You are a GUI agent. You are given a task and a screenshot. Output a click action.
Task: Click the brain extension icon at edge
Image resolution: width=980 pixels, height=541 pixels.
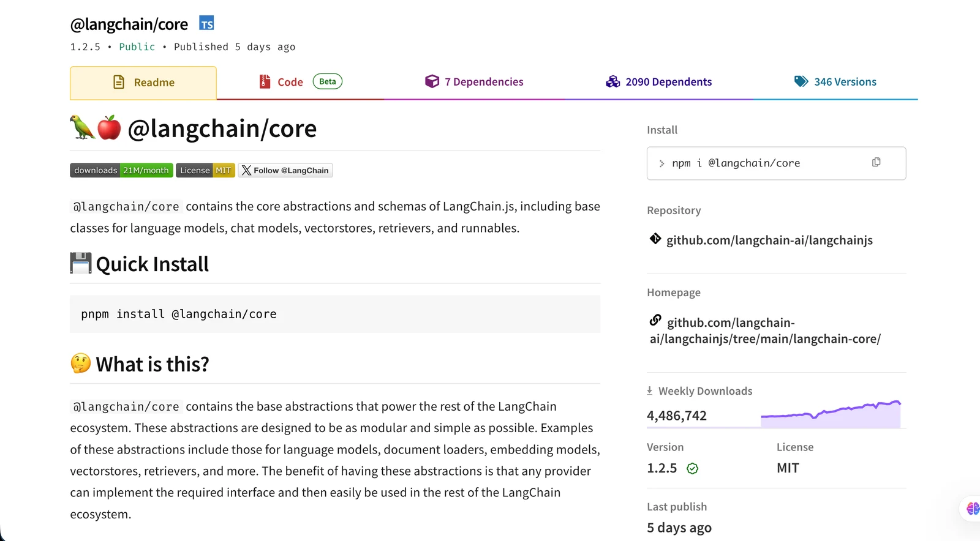tap(973, 508)
